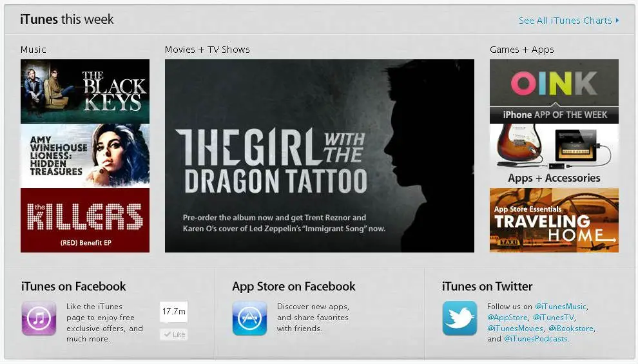Follow the @iBookstore Twitter link

571,328
